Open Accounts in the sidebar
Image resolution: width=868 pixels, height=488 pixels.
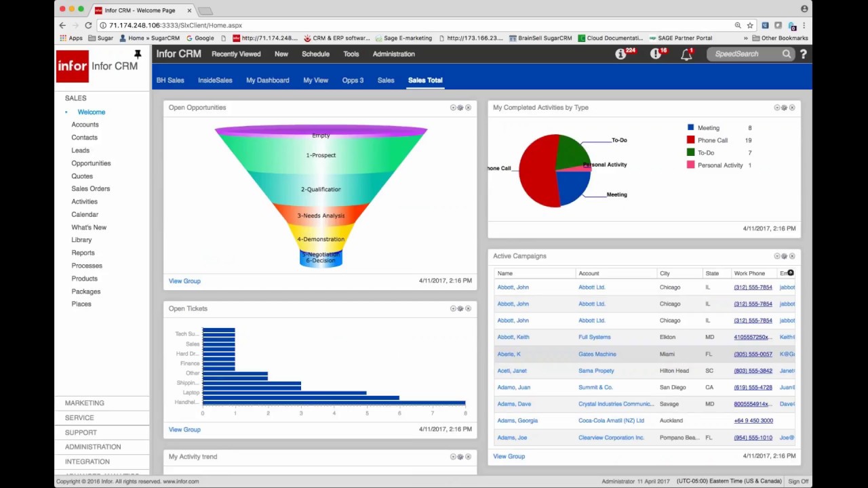click(x=85, y=125)
